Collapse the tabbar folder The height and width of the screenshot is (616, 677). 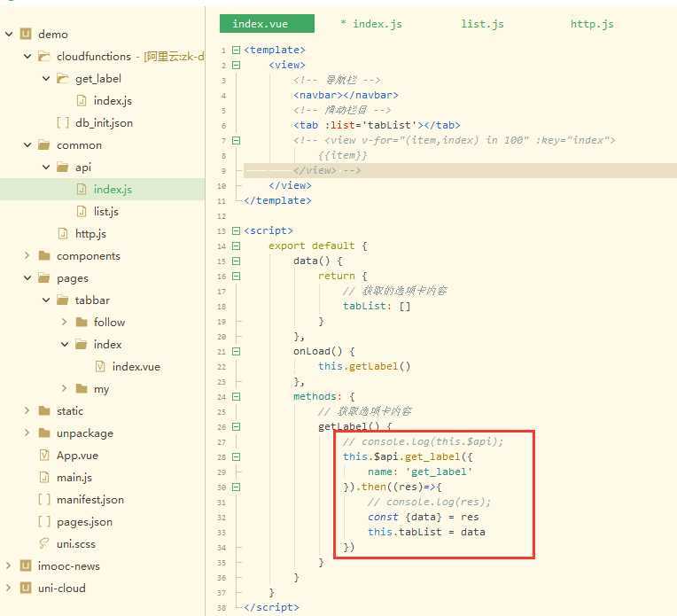coord(46,300)
